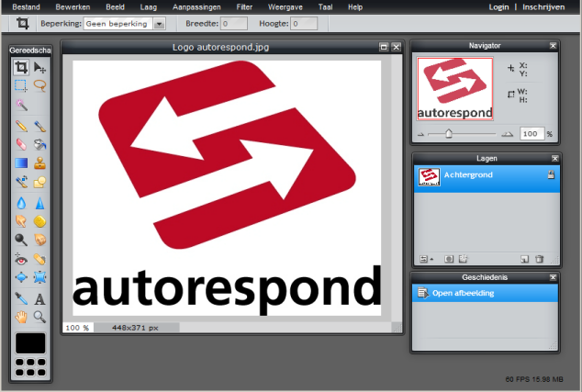
Task: Add a layer mask in Lagen panel
Action: click(449, 259)
